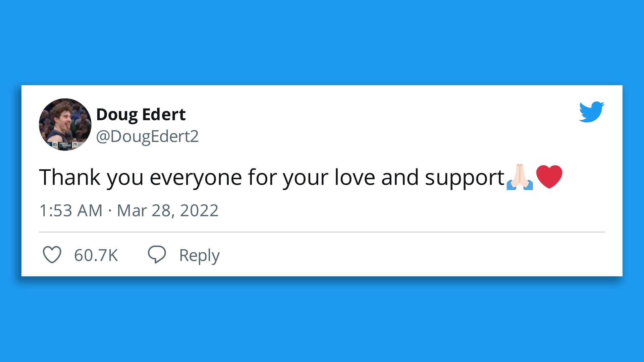Click the word "love" in the tweet

point(355,177)
